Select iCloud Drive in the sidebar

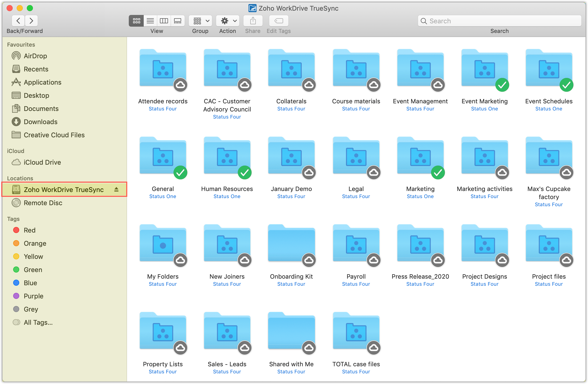pyautogui.click(x=42, y=162)
